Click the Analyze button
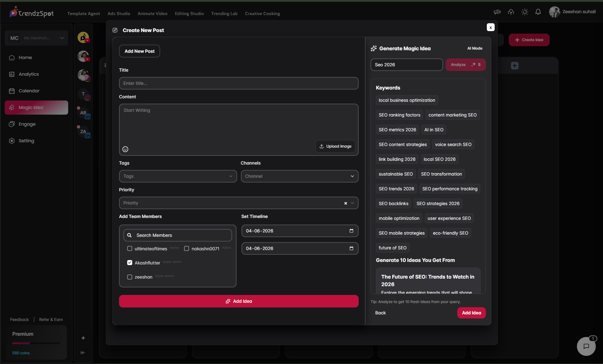This screenshot has width=603, height=364. 466,65
